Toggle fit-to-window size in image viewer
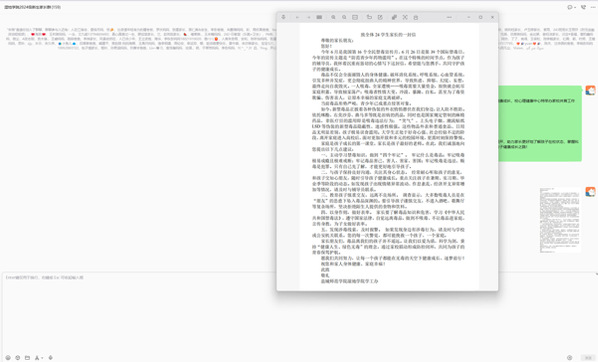 click(355, 17)
